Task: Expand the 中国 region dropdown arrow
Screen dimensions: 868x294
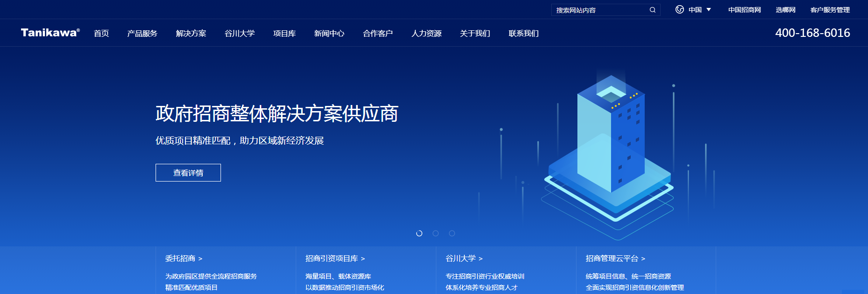Action: tap(709, 10)
